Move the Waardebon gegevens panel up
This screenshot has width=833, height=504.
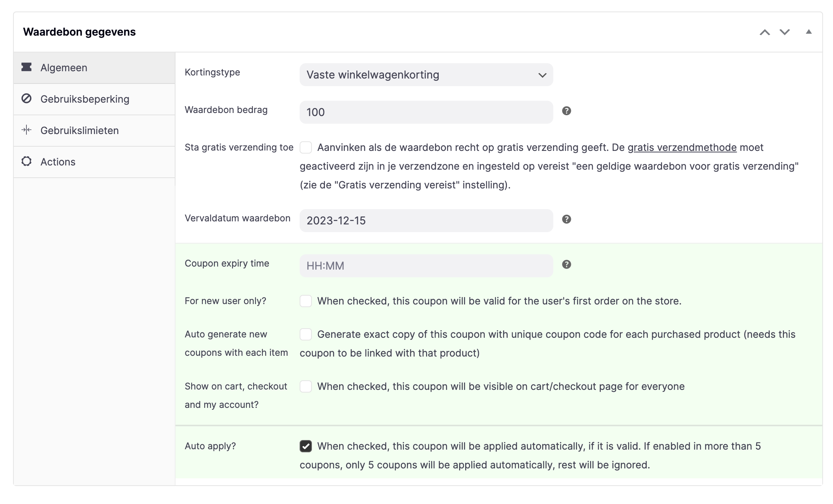pos(764,32)
